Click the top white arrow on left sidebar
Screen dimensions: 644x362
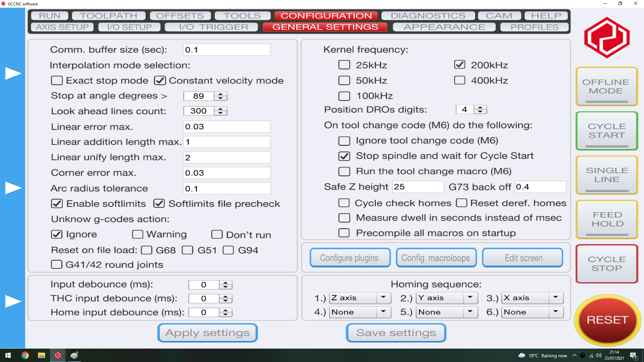point(13,73)
